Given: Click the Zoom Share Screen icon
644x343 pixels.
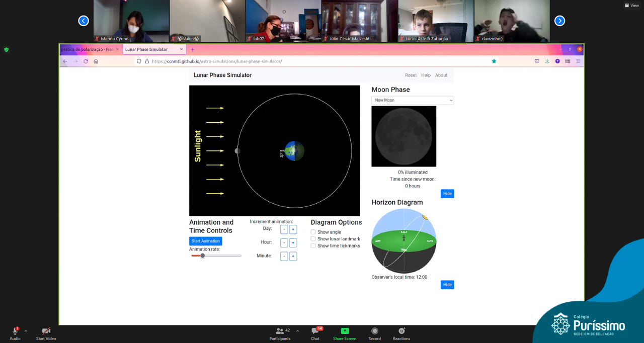Looking at the screenshot, I should [345, 331].
